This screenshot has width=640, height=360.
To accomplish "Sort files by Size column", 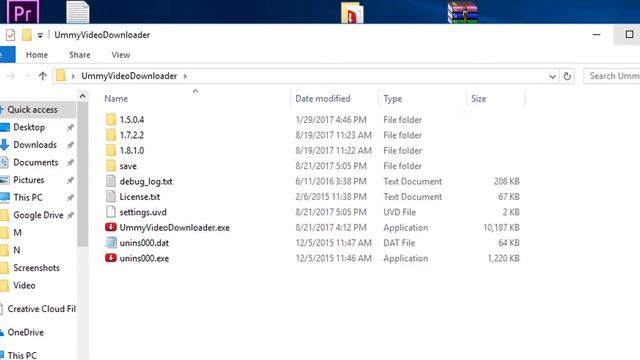I will (x=478, y=99).
